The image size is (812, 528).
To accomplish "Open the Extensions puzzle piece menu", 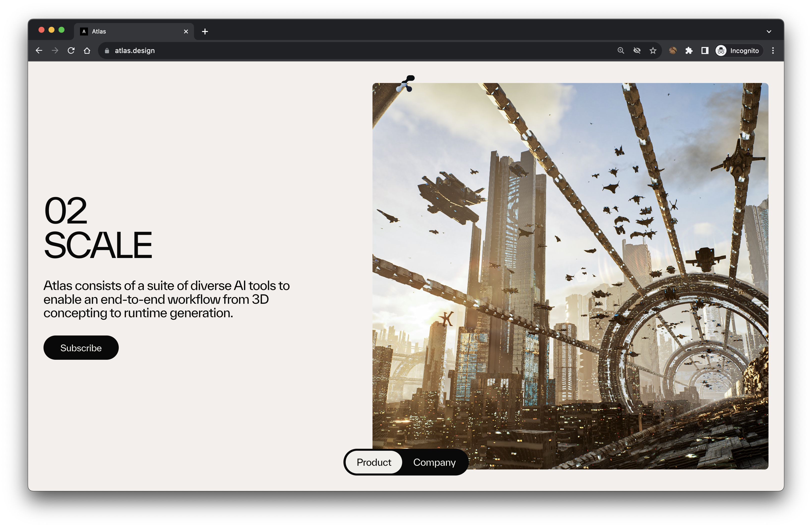I will [688, 50].
